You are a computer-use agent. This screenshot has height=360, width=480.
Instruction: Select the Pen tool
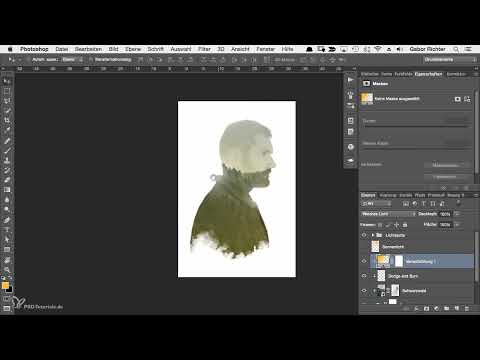[7, 220]
